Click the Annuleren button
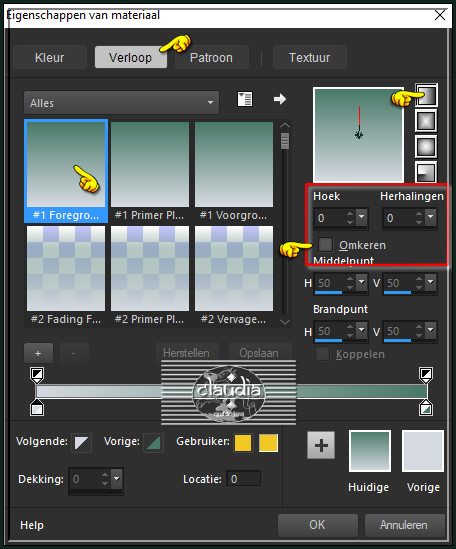The image size is (456, 549). click(x=404, y=525)
